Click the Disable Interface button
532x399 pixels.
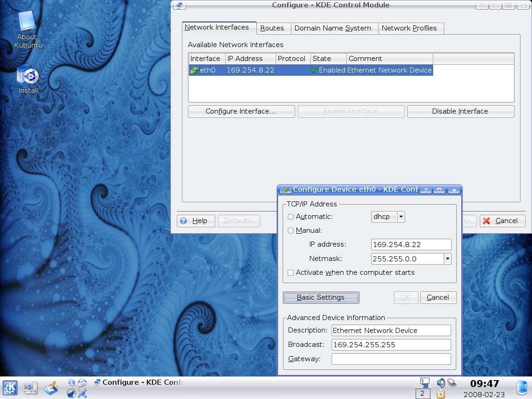pos(461,111)
